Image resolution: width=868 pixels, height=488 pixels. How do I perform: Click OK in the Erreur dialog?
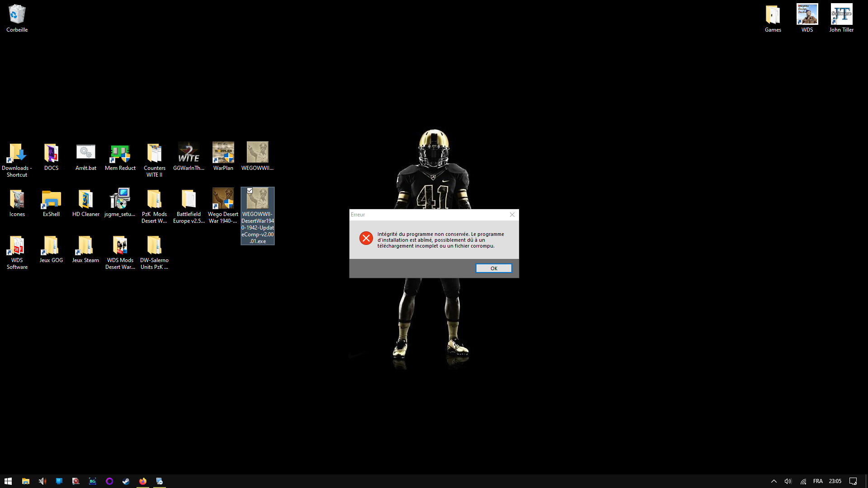point(494,268)
